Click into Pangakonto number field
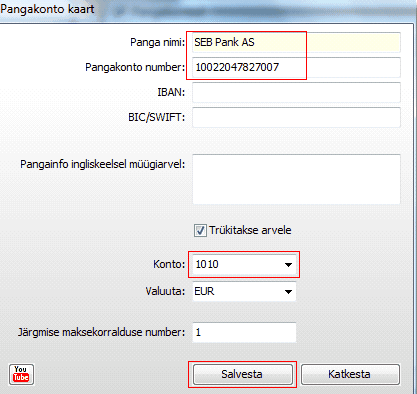Screen dimensions: 417x394 [x=296, y=67]
